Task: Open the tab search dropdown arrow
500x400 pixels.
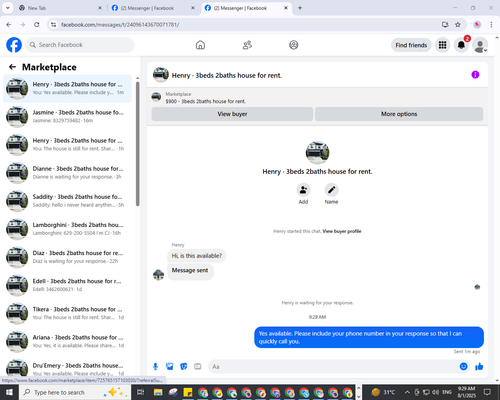Action: 8,8
